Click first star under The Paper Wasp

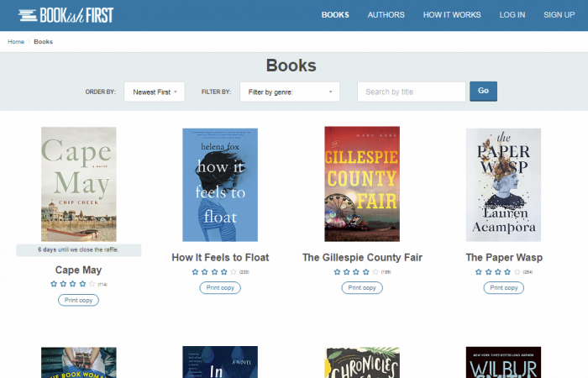[479, 272]
